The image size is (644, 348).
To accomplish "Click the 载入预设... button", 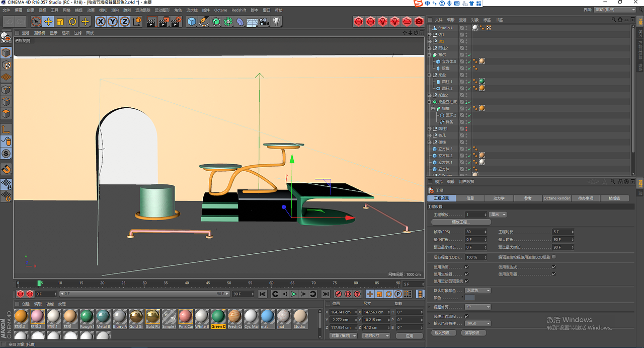I will pos(444,333).
